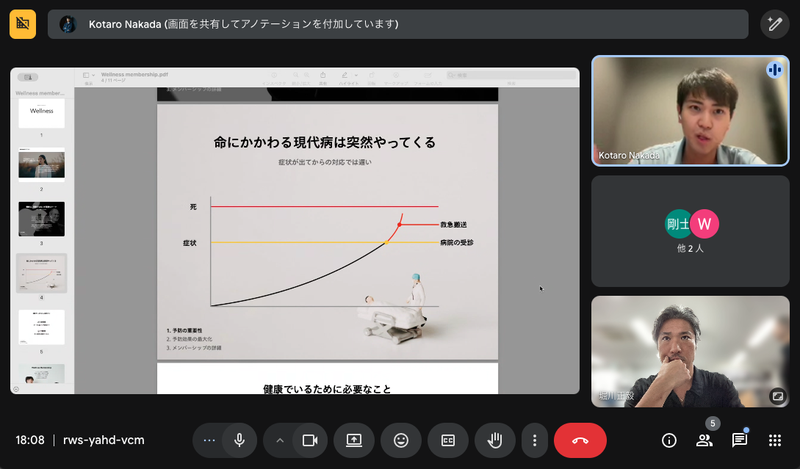Toggle closed captions
Screen dimensions: 800x469
pos(448,440)
